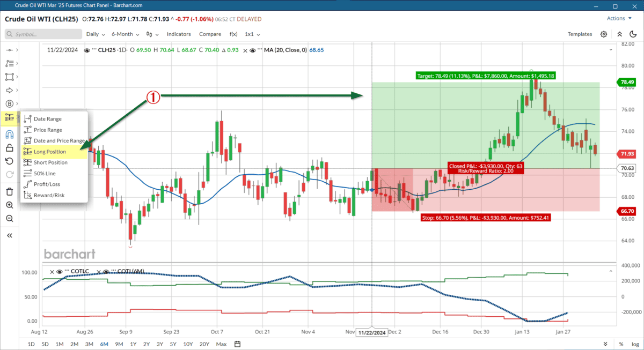Switch the price scale to log
The image size is (644, 350).
coord(634,344)
